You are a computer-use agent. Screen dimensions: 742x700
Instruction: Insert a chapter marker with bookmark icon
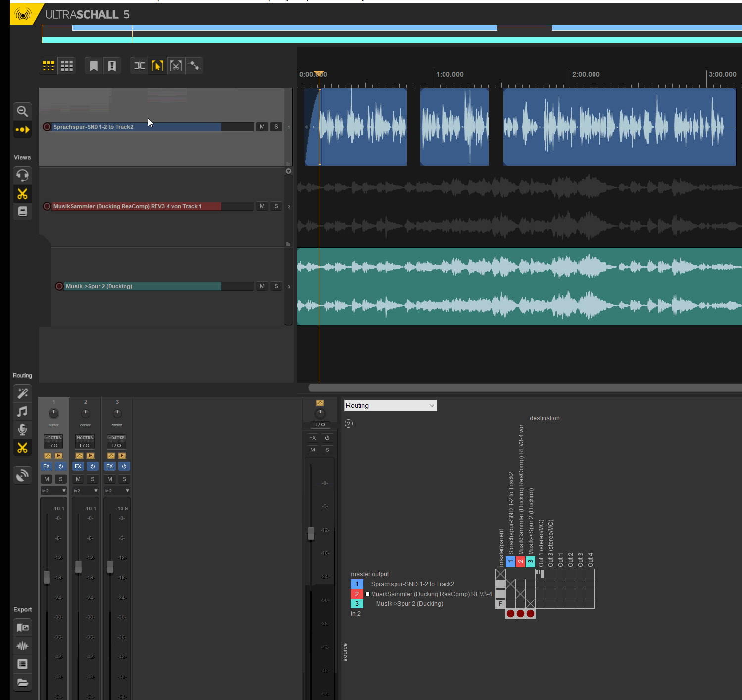94,66
